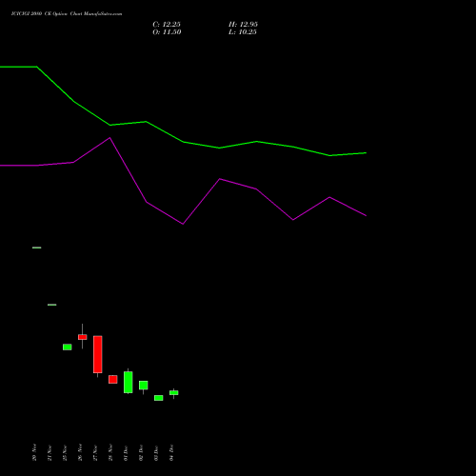Select the green candle for 25 Nov

click(x=68, y=347)
